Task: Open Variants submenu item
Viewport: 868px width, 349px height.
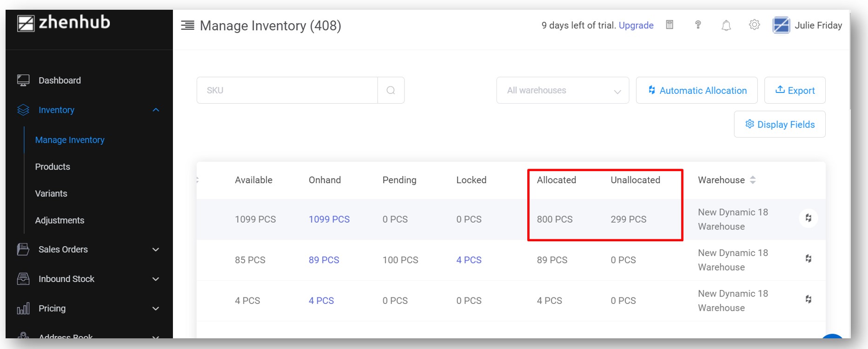Action: [51, 193]
